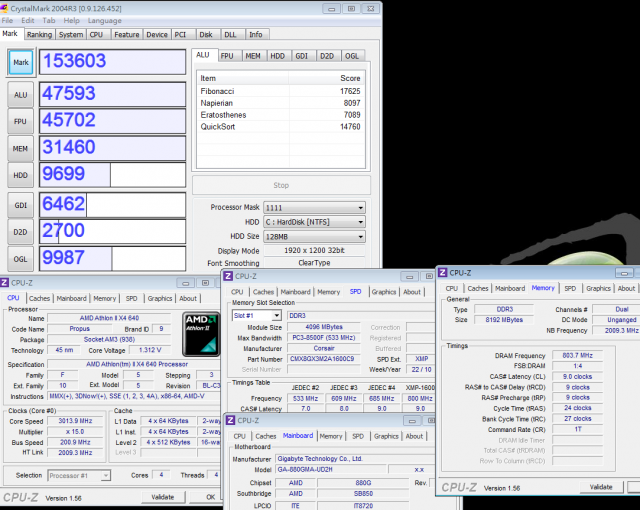Open the Language menu in CrystalMark
Screen dimensions: 640x510
[x=104, y=20]
